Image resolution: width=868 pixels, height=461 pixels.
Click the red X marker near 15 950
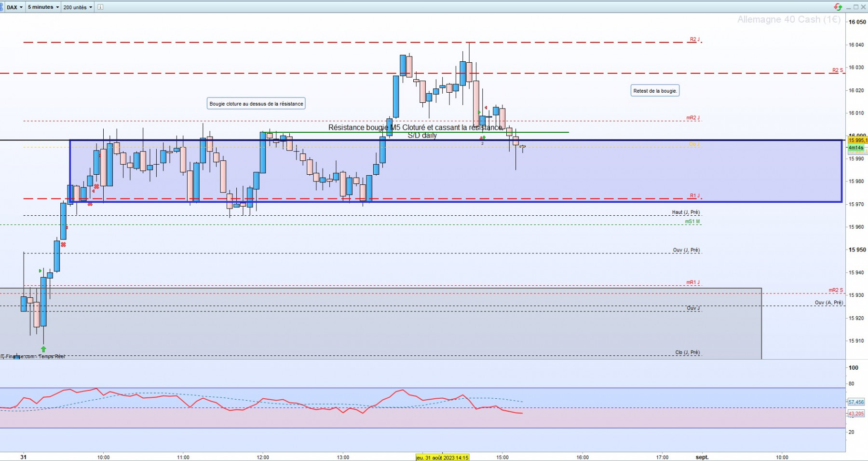click(63, 245)
